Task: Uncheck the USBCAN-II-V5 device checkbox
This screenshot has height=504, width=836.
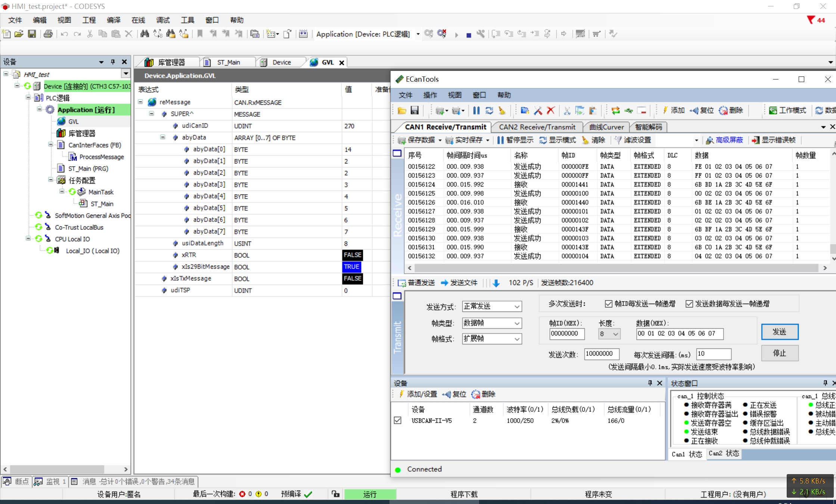Action: 398,420
